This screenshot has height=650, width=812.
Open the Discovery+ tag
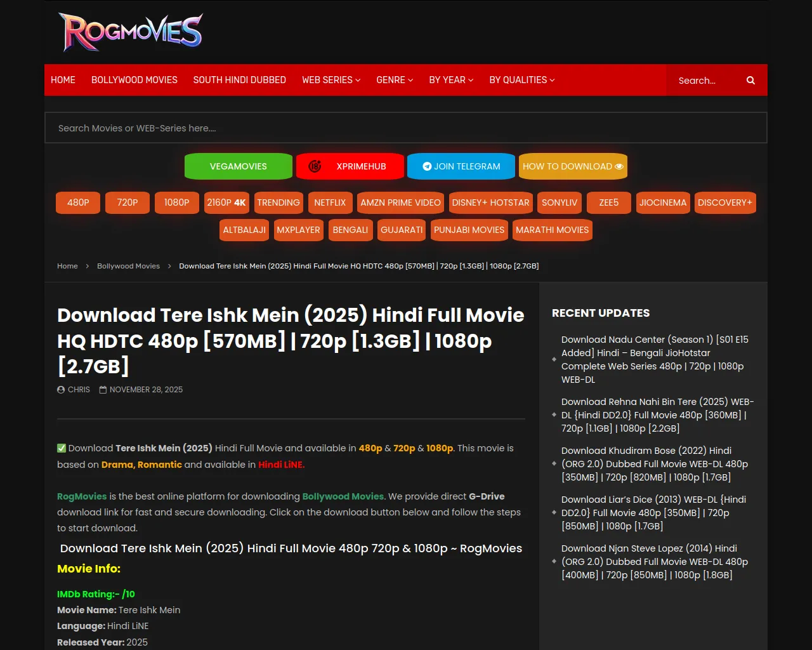(x=725, y=202)
